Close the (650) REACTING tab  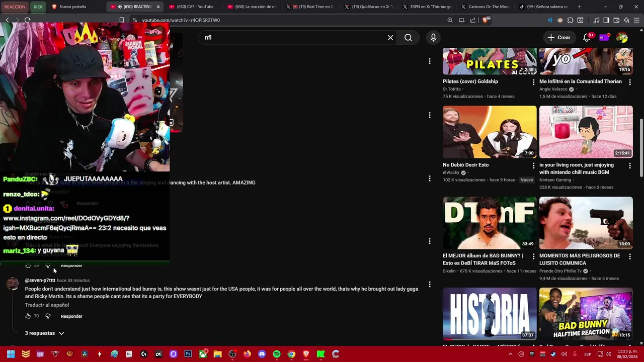158,7
